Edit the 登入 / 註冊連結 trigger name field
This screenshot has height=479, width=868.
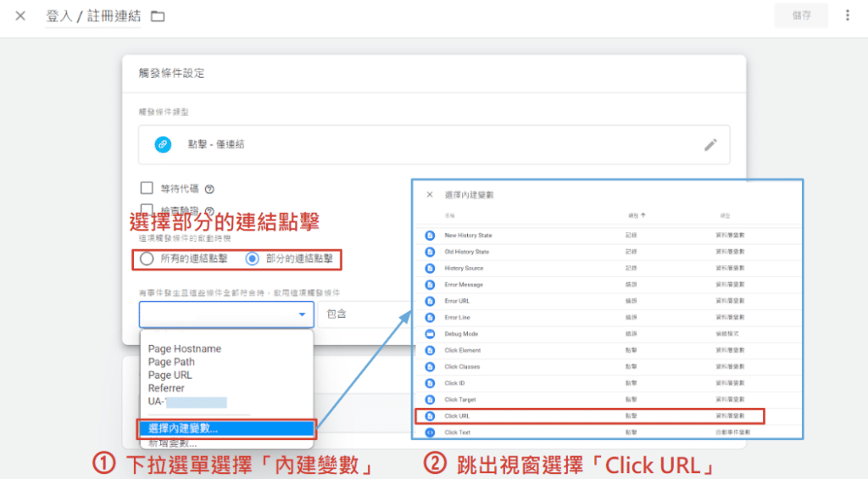click(x=93, y=16)
